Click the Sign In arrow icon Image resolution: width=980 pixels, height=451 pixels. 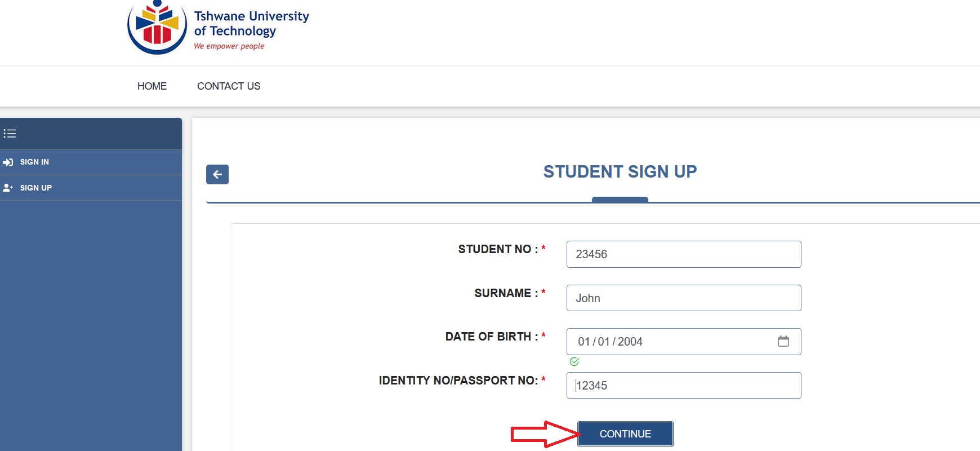8,162
